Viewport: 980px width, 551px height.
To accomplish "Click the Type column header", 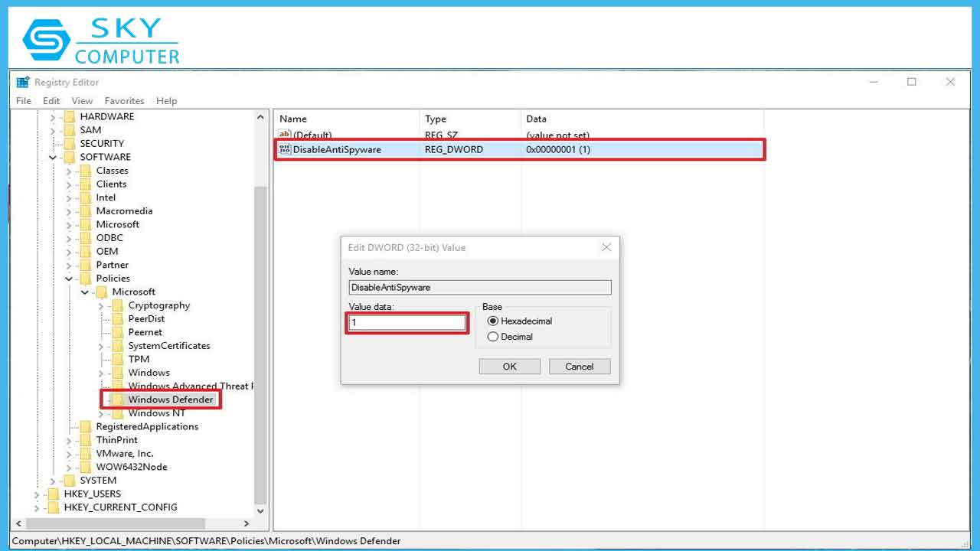I will 470,119.
